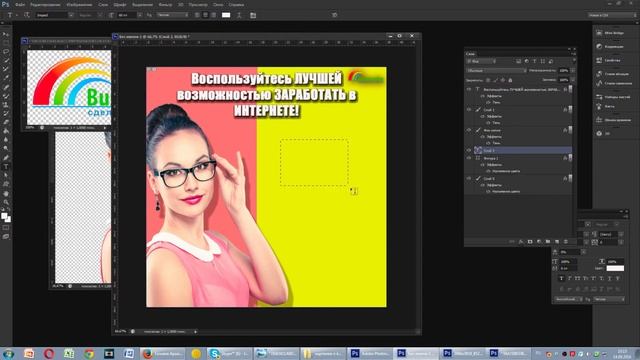Click the lock all layer icon
This screenshot has width=640, height=360.
tap(510, 80)
